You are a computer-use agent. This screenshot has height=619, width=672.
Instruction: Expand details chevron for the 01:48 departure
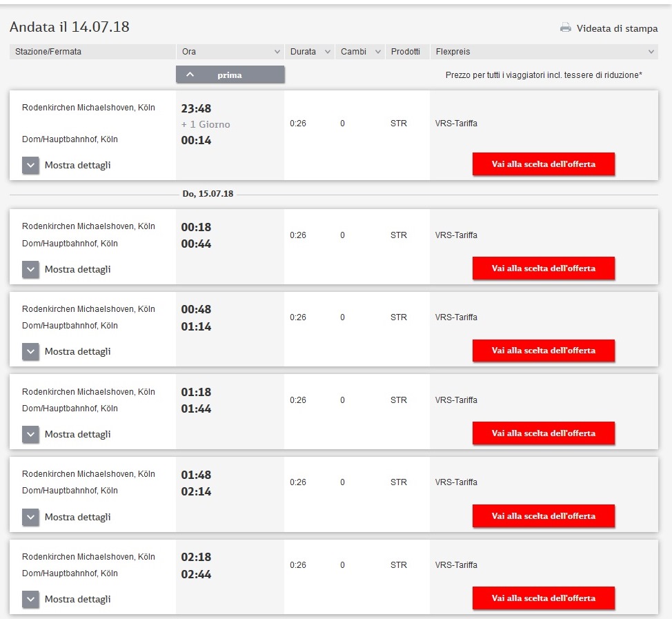click(x=30, y=518)
